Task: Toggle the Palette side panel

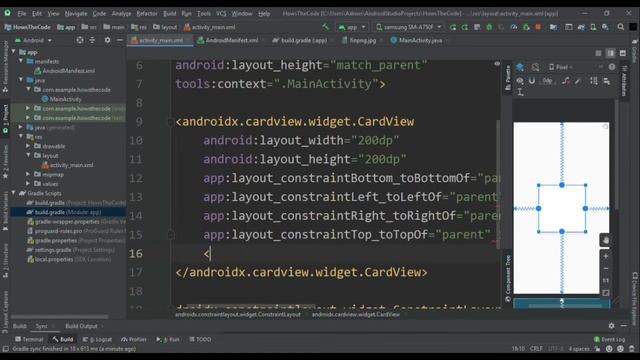Action: (508, 78)
